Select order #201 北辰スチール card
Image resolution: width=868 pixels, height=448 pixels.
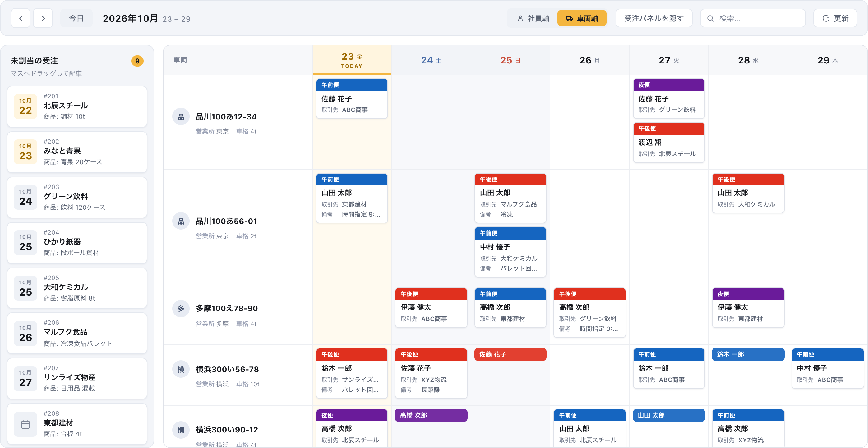[77, 106]
